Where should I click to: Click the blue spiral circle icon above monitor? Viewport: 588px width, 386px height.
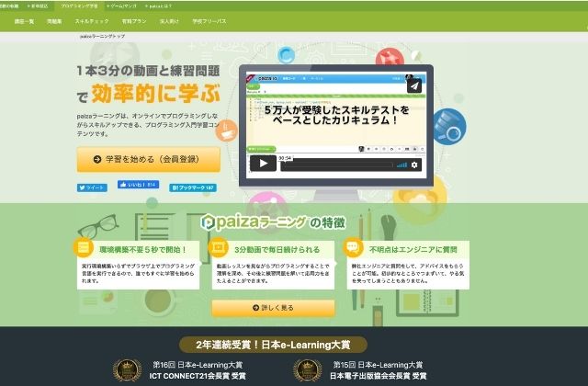(x=286, y=55)
